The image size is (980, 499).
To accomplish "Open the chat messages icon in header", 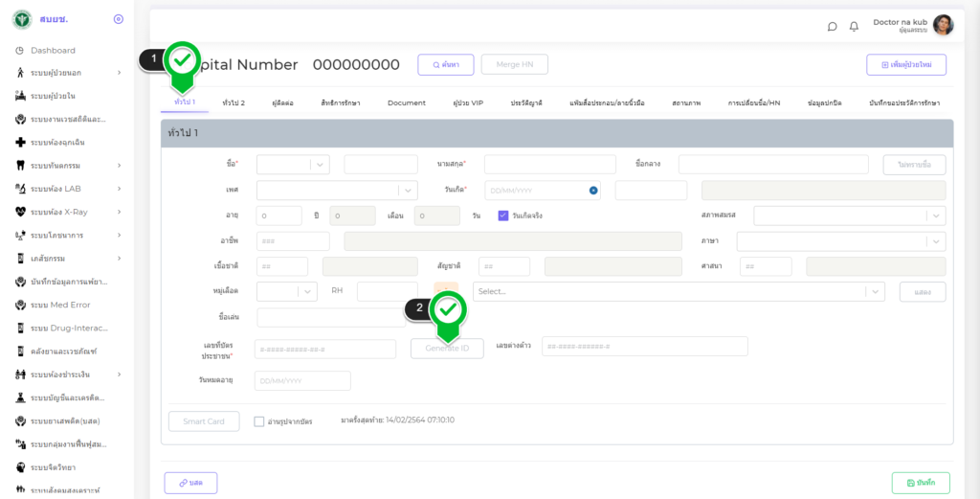I will [x=832, y=26].
